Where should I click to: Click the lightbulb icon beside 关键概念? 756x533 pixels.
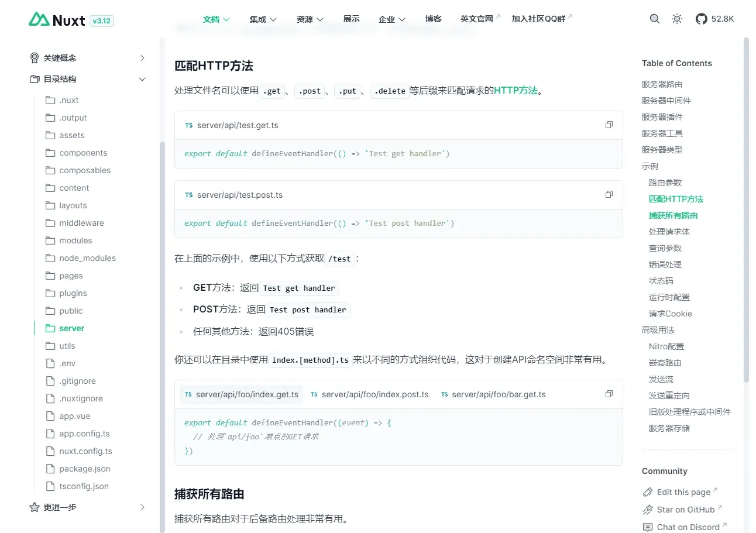click(35, 58)
